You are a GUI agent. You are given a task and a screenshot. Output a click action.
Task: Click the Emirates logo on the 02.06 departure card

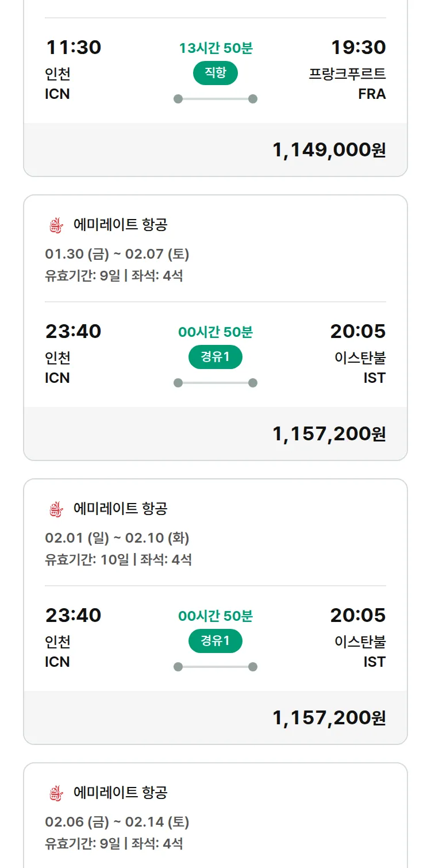(x=55, y=793)
